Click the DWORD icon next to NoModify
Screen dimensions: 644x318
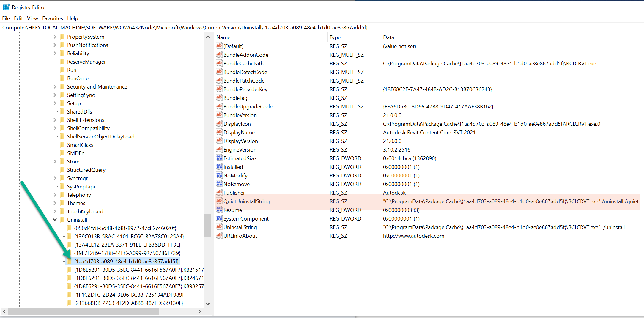(x=219, y=175)
